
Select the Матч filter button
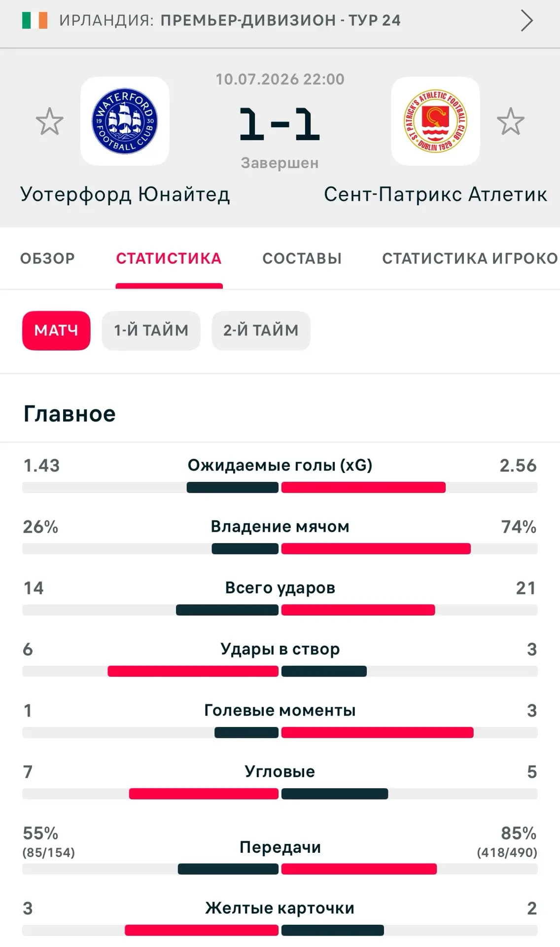point(56,330)
